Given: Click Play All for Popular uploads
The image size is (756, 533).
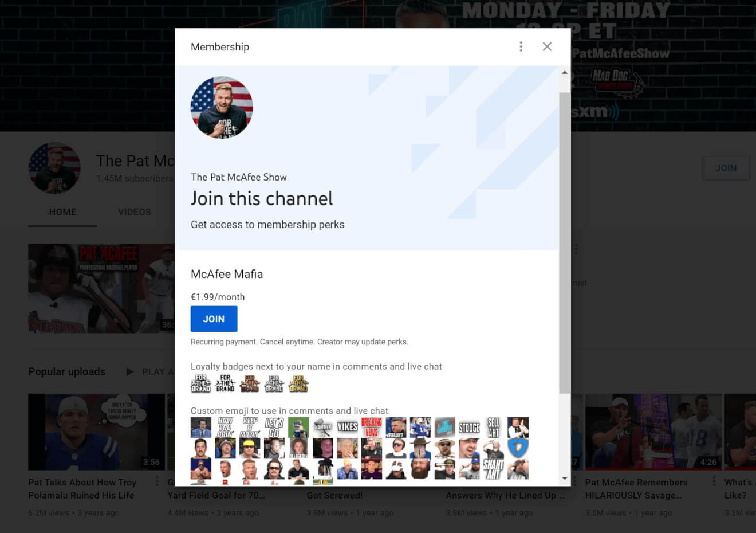Looking at the screenshot, I should pos(150,371).
